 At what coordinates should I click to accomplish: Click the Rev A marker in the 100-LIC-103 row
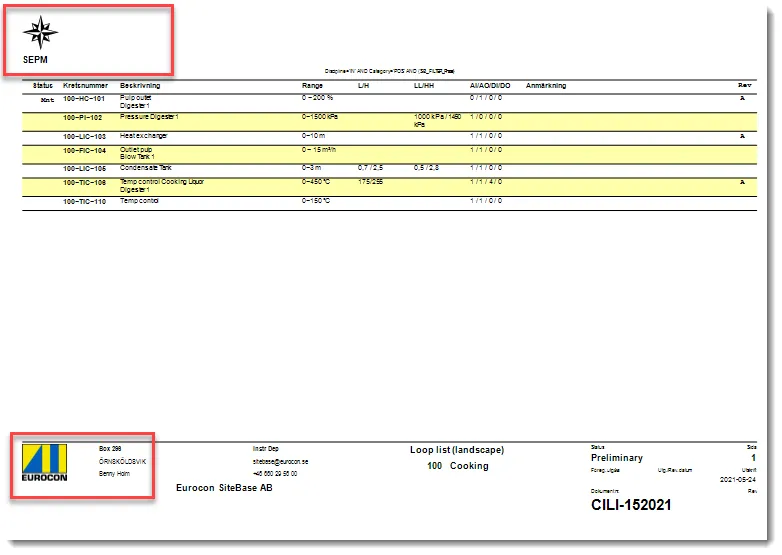coord(742,136)
